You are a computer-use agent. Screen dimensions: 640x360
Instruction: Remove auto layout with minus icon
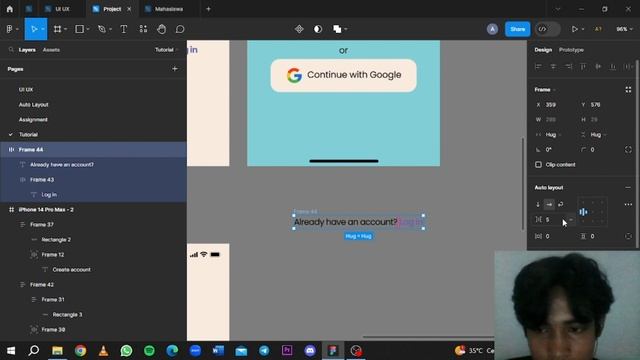point(628,188)
